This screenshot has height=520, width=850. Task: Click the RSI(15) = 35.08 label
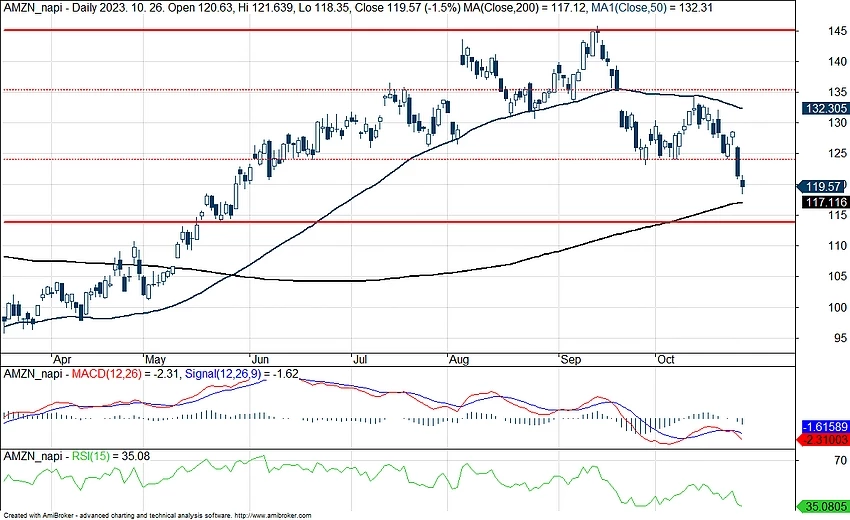pos(111,456)
